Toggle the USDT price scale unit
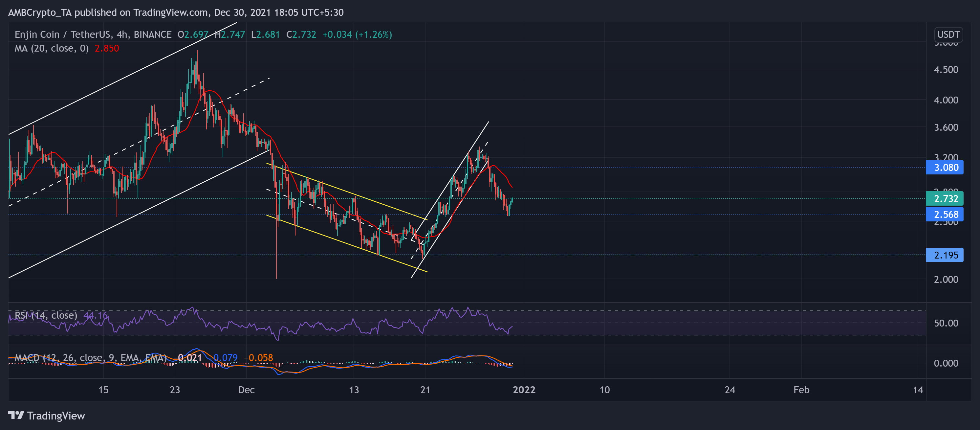The image size is (980, 430). tap(948, 34)
